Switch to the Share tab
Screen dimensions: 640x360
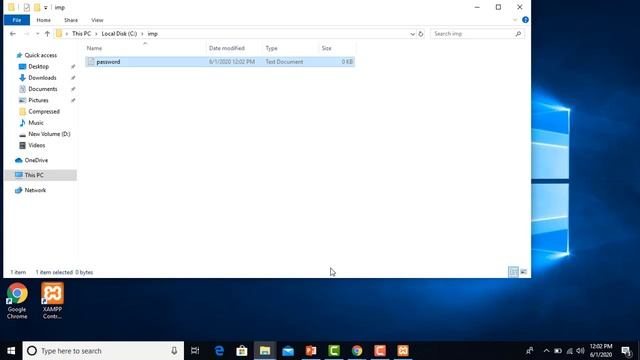[71, 20]
